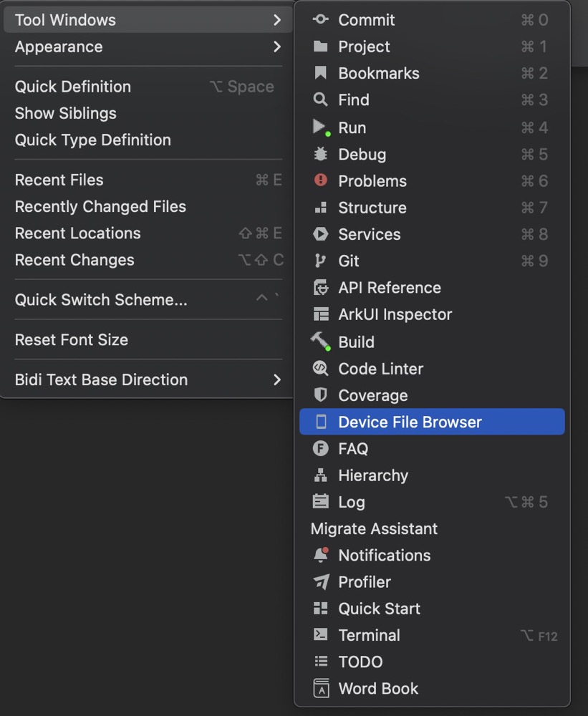Click the Notifications bell icon

tap(321, 554)
